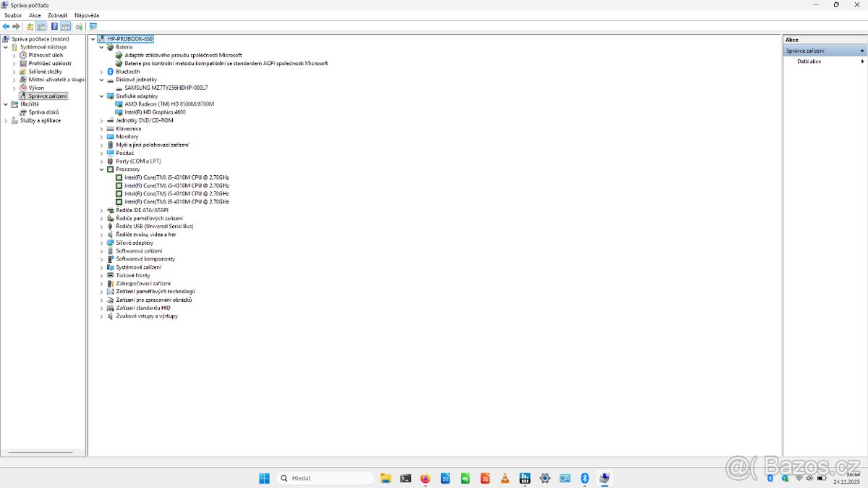Click the Zvukové vstupy a výstupy icon
Screen dimensions: 868x488
(x=110, y=316)
